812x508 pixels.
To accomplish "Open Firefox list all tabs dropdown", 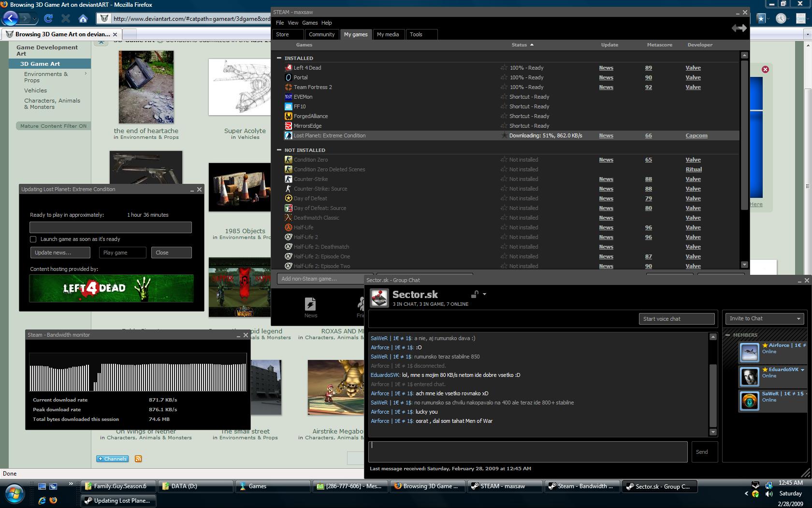I will pos(808,34).
